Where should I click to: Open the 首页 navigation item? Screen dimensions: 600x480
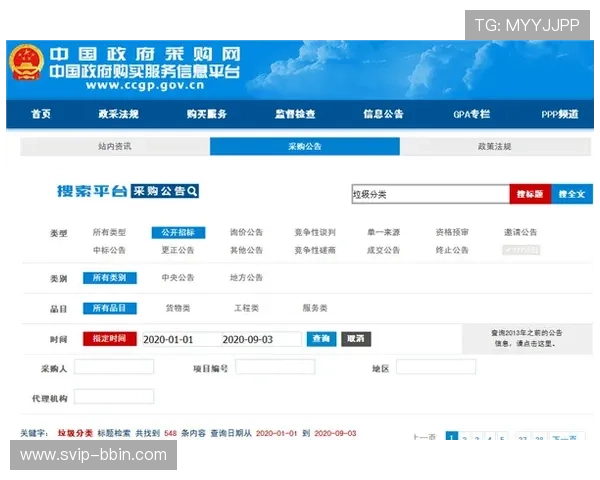pos(41,114)
